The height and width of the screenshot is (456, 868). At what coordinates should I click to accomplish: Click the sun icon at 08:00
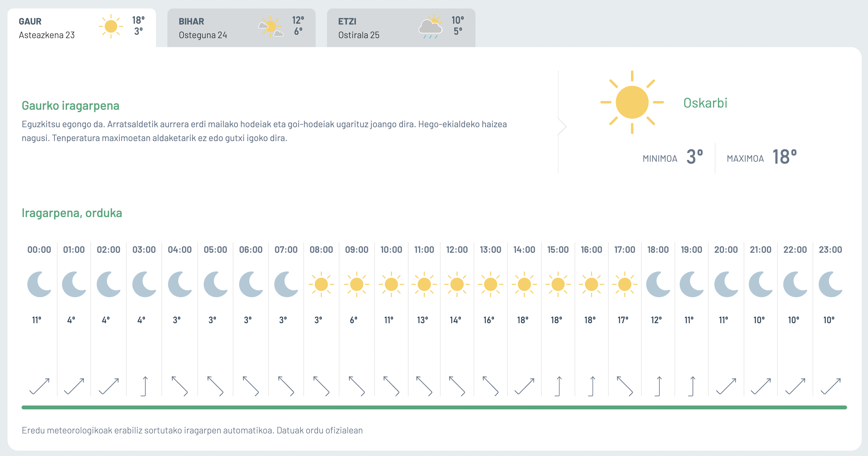coord(321,284)
